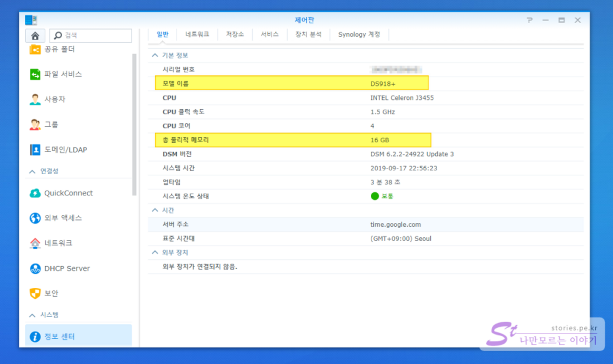Open File Services green icon
This screenshot has height=364, width=613.
[x=35, y=74]
